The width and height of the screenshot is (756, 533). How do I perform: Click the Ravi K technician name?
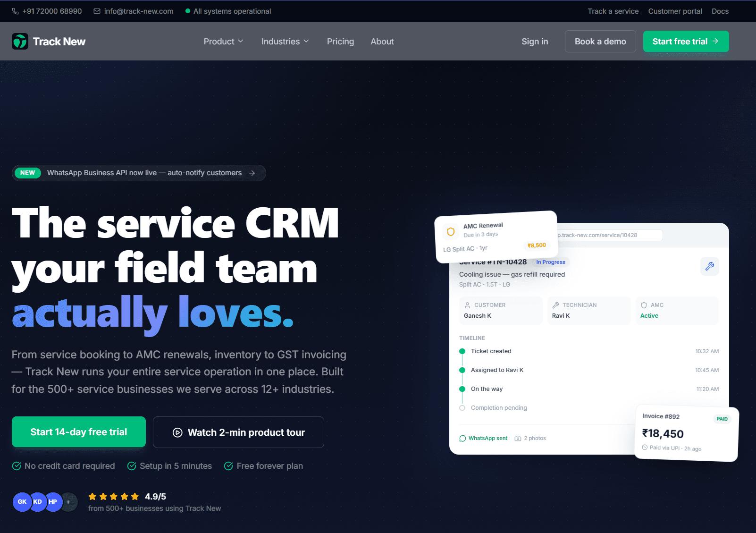click(x=561, y=316)
